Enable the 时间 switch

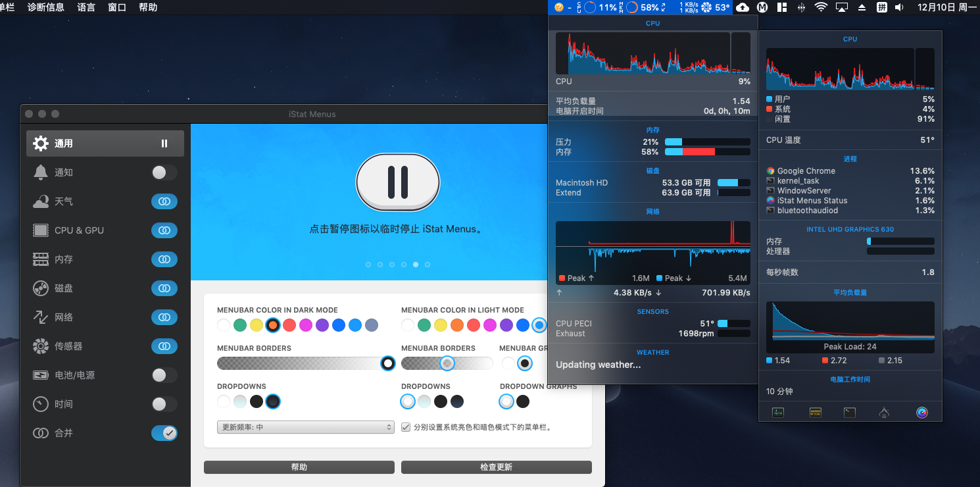tap(164, 404)
